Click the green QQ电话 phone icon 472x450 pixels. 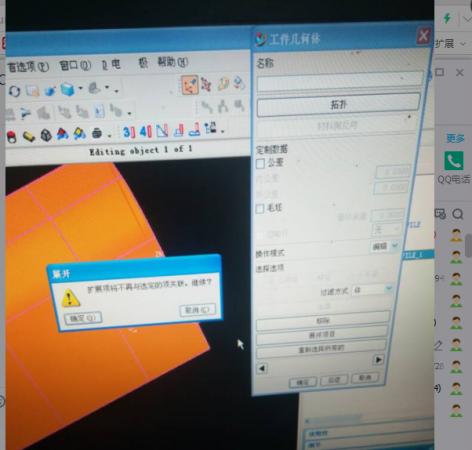pos(454,161)
